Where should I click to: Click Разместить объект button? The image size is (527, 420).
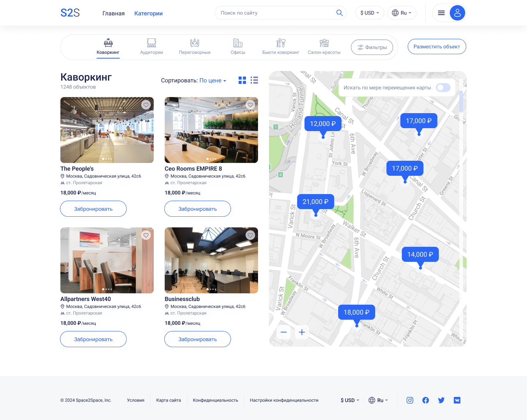click(437, 47)
